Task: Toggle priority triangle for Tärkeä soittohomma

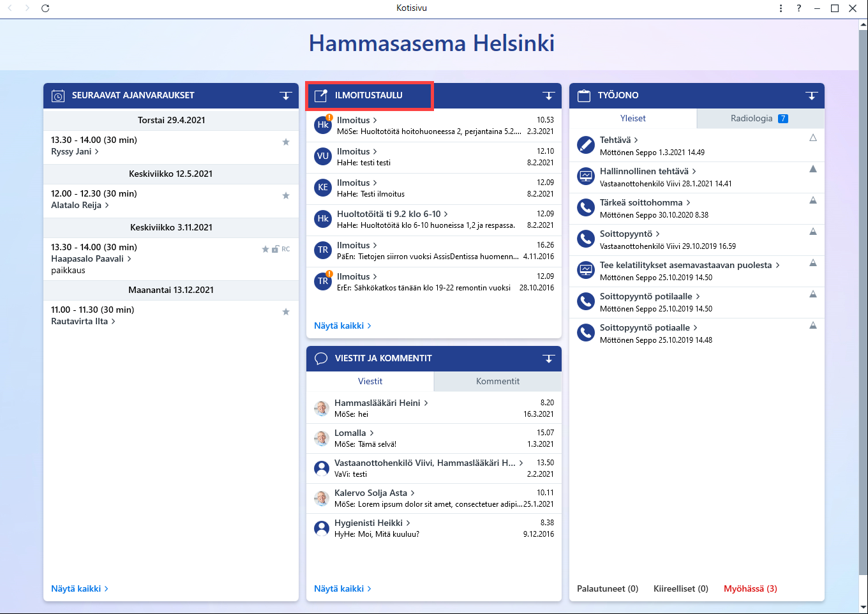Action: coord(813,200)
